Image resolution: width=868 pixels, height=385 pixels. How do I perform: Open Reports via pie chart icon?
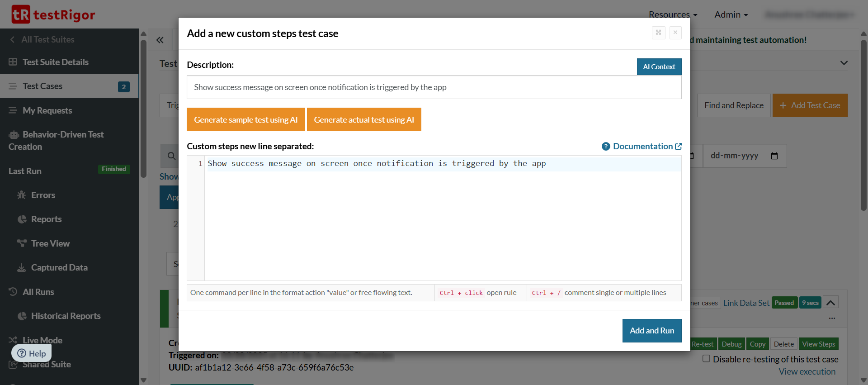[x=22, y=219]
